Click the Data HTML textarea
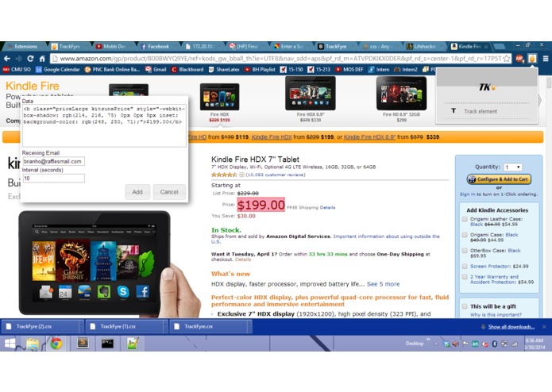 [x=104, y=125]
